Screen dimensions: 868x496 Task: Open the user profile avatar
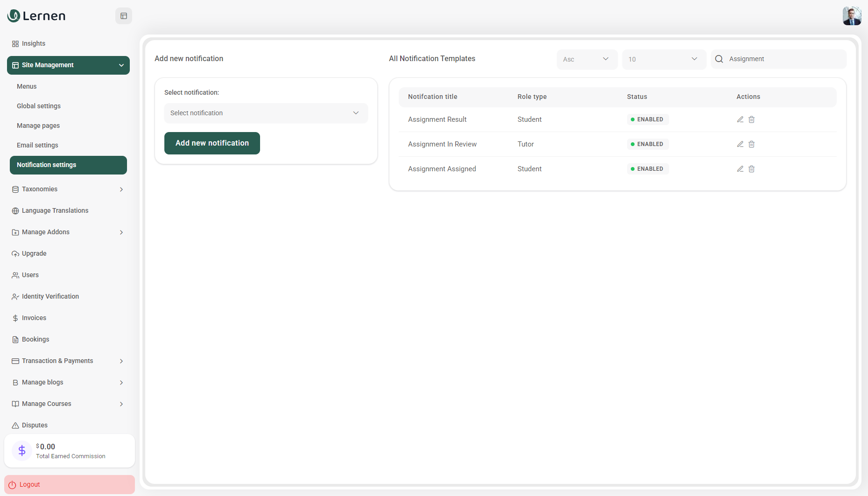(852, 16)
